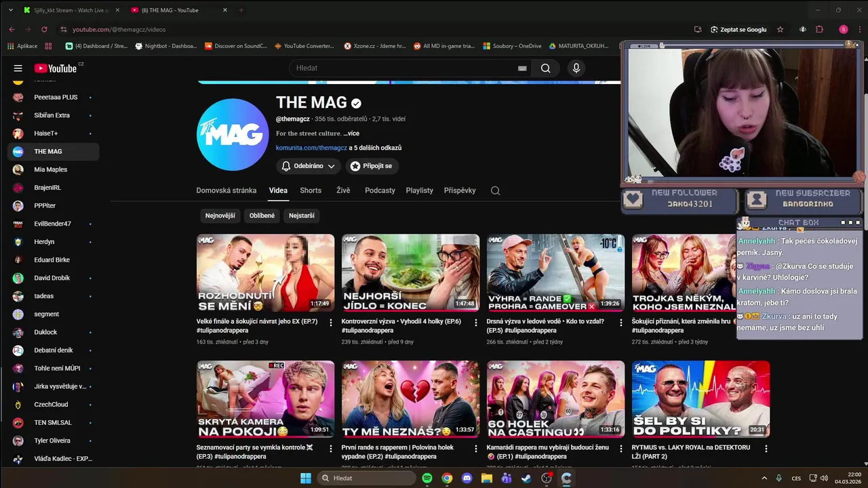Switch to the Shorts tab

pos(311,190)
